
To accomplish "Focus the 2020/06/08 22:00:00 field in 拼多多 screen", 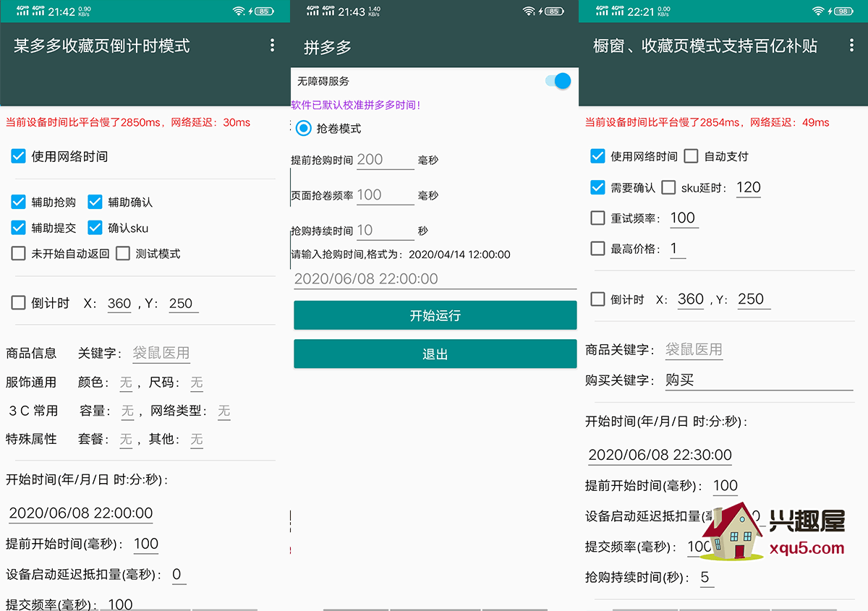I will (x=435, y=278).
